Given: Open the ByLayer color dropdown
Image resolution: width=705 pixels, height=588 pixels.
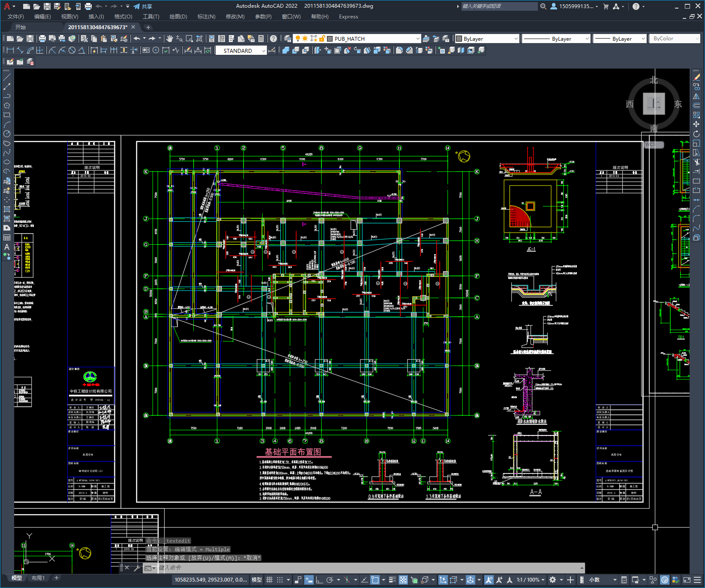Looking at the screenshot, I should click(487, 39).
